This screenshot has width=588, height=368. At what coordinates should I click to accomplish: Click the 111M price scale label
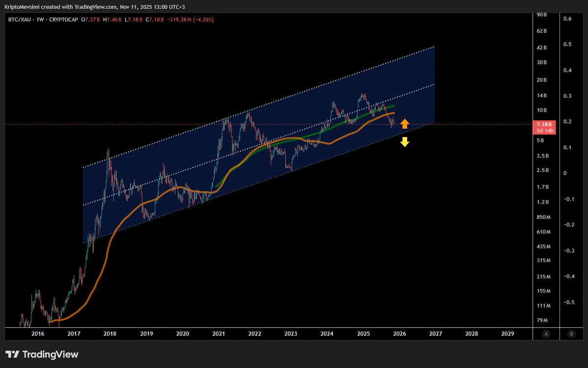[x=543, y=306]
